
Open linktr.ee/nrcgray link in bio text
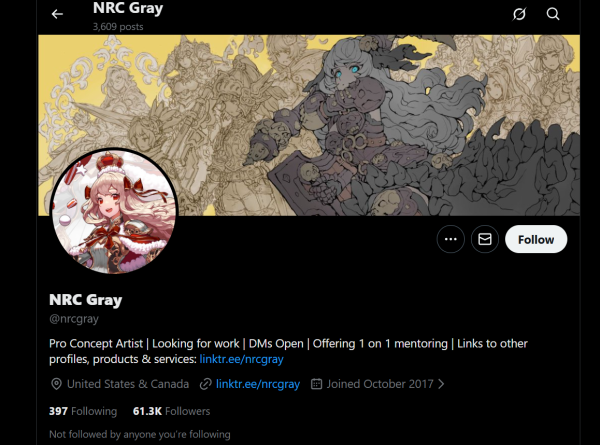[x=241, y=359]
